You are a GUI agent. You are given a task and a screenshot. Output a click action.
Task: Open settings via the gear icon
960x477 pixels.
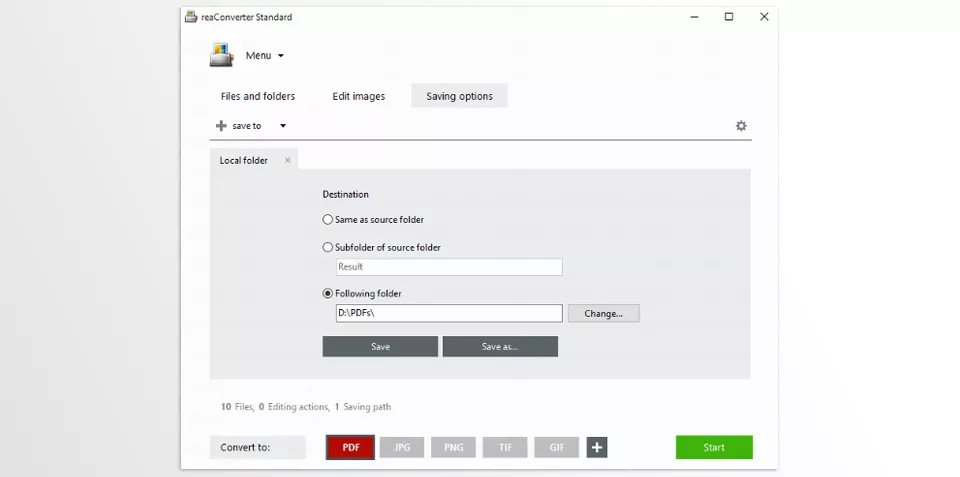coord(741,126)
